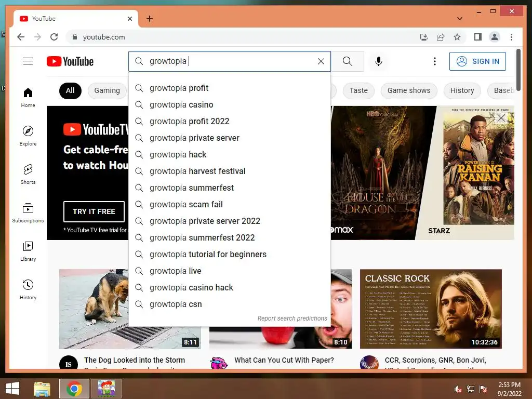Choose suggestion growtopia profit
The height and width of the screenshot is (399, 532).
coord(229,88)
